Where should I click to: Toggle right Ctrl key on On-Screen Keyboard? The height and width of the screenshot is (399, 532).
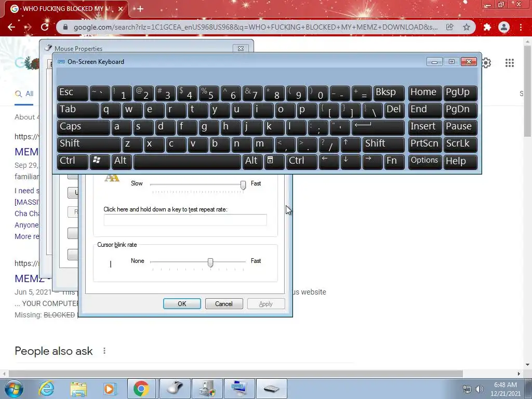click(x=302, y=161)
